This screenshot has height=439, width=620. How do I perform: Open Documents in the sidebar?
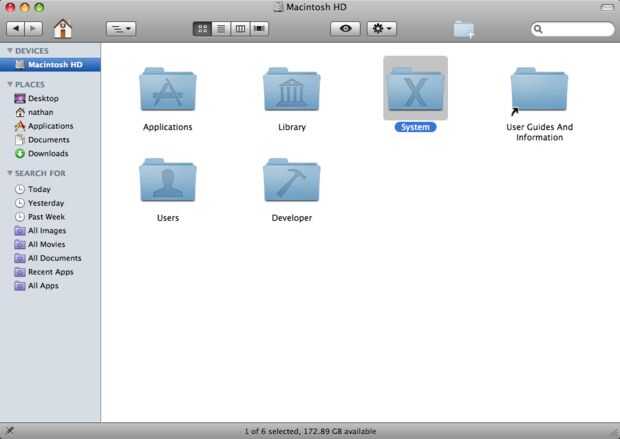(50, 140)
